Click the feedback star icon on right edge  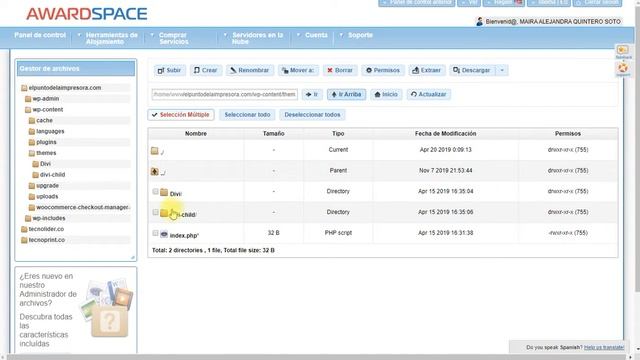tap(623, 51)
